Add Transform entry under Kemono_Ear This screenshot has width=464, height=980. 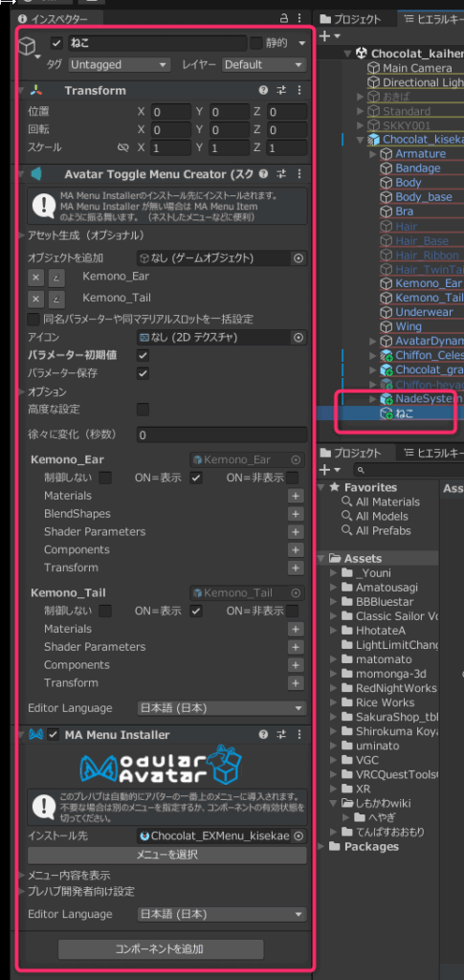(296, 568)
